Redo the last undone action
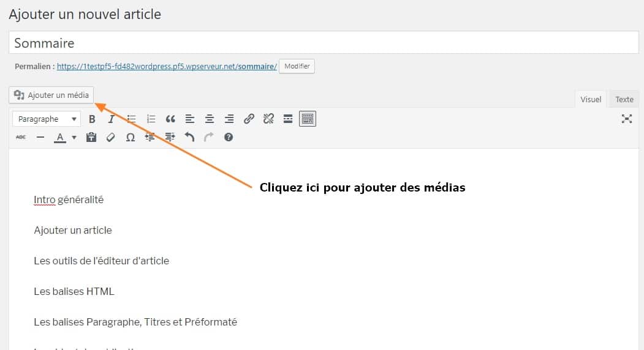This screenshot has width=644, height=350. 209,137
